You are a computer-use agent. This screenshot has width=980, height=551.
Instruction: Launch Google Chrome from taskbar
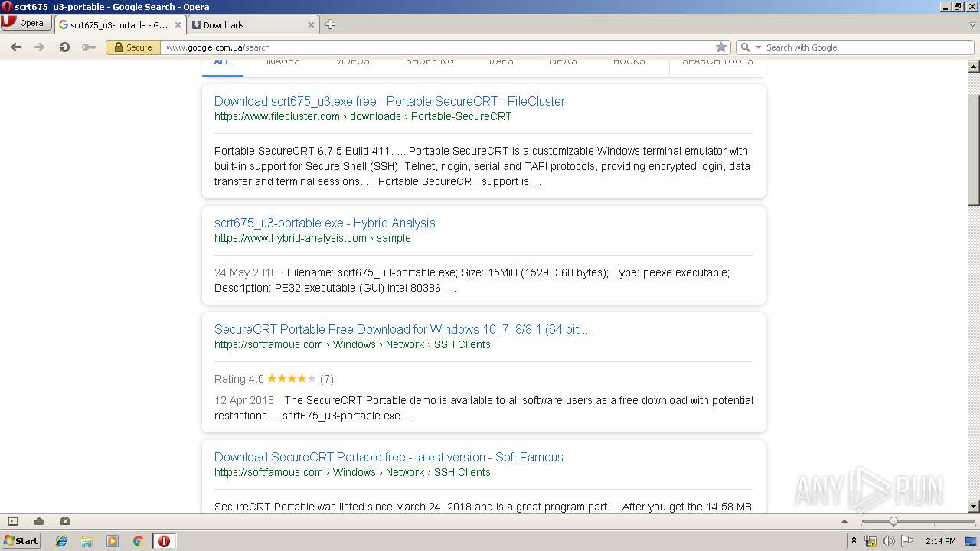tap(138, 541)
